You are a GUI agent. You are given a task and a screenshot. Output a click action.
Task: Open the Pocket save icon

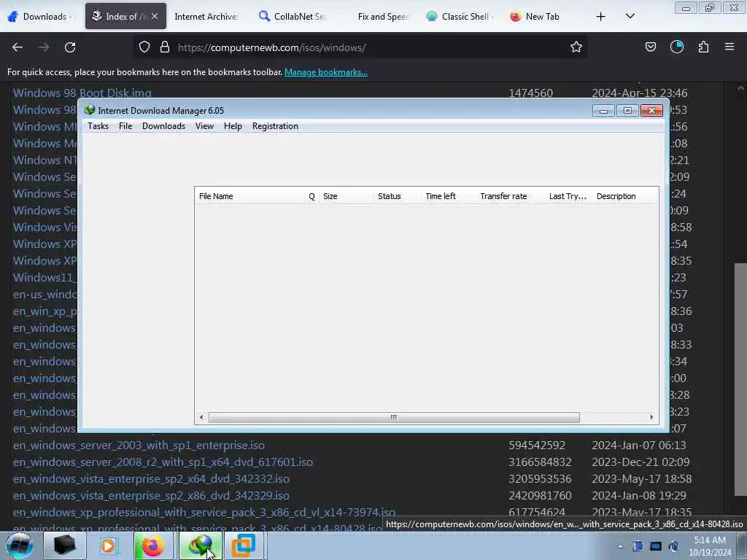tap(650, 47)
